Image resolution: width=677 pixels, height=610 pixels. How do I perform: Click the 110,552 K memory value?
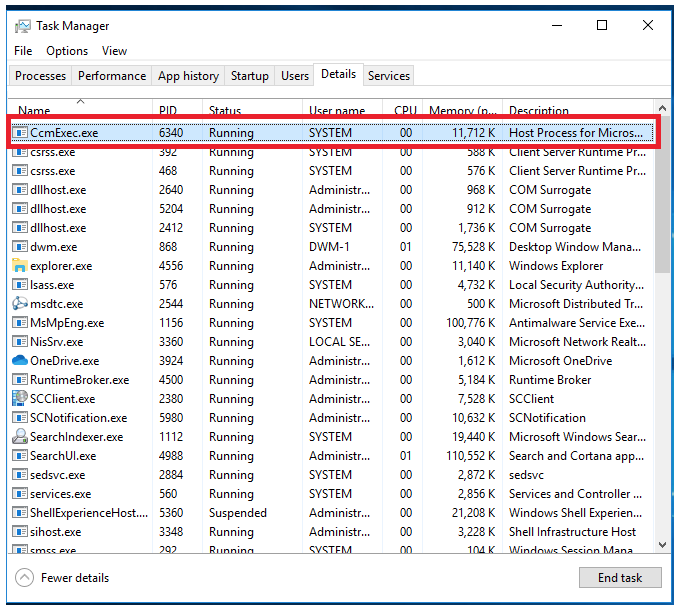pos(471,456)
